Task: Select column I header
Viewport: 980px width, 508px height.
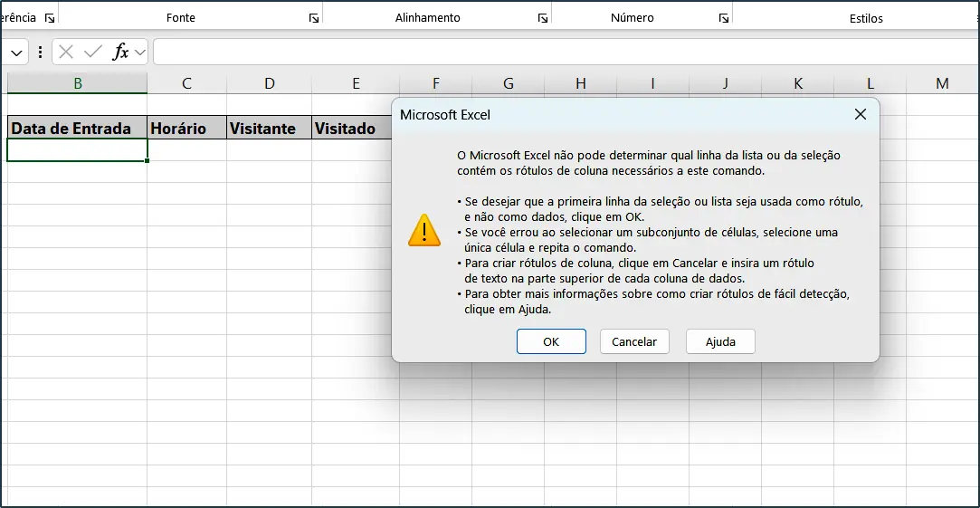Action: [x=653, y=83]
